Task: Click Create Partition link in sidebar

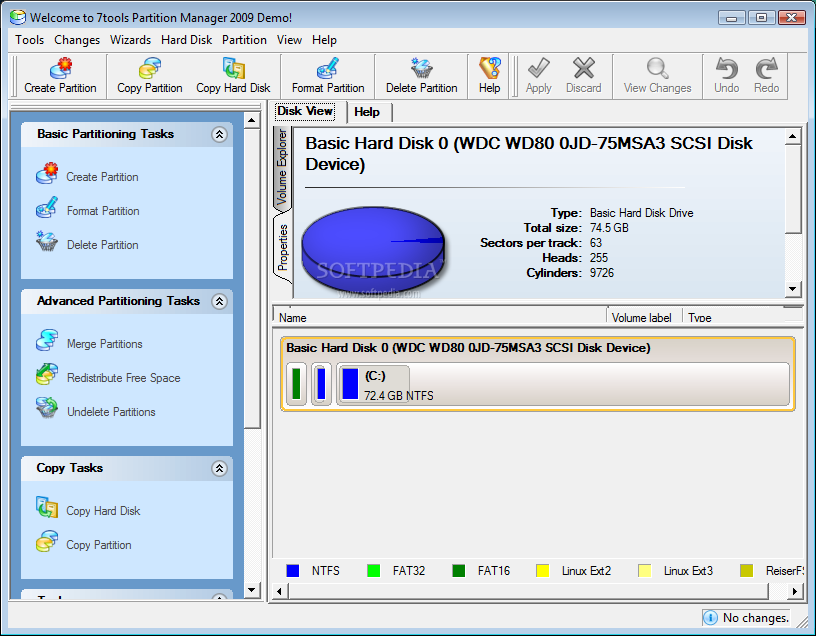Action: 102,177
